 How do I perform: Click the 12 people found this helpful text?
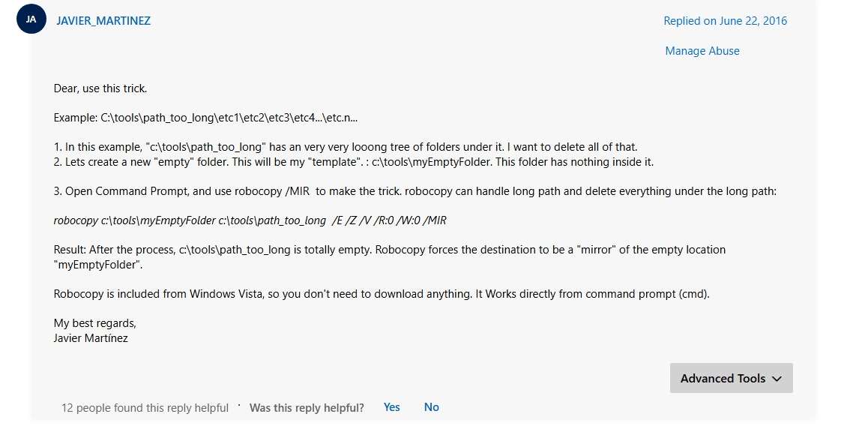point(145,408)
